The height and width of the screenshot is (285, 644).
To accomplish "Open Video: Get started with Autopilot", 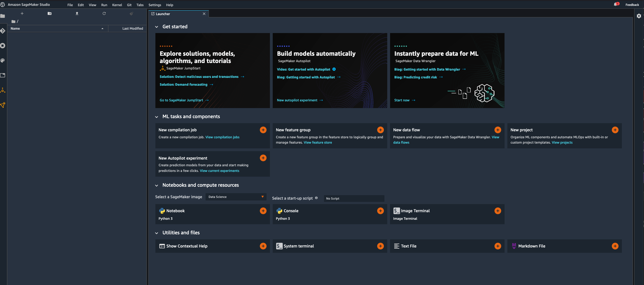I will 306,69.
